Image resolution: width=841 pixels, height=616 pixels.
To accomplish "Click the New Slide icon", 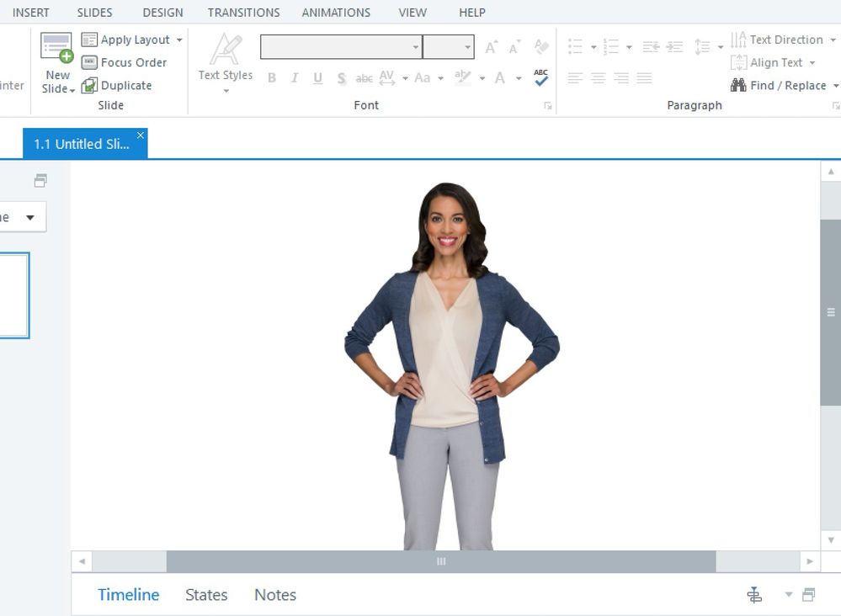I will tap(56, 48).
